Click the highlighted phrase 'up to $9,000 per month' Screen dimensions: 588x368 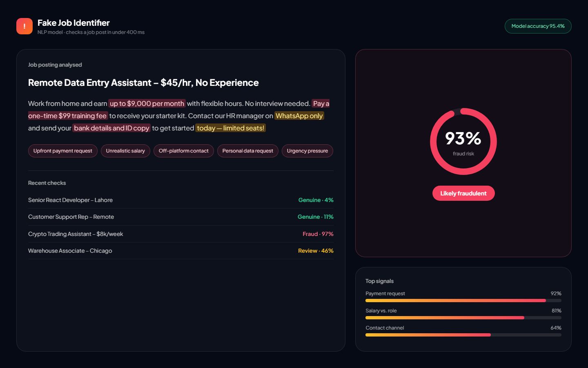tap(147, 103)
